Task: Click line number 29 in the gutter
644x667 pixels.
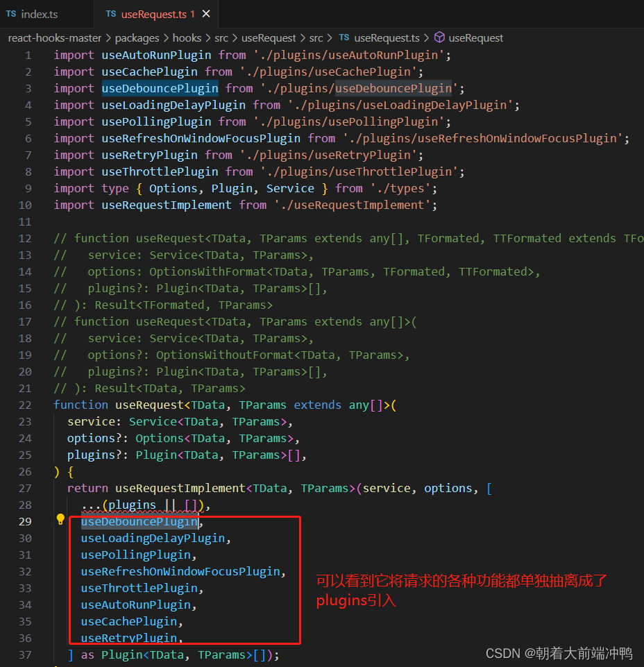Action: [25, 521]
